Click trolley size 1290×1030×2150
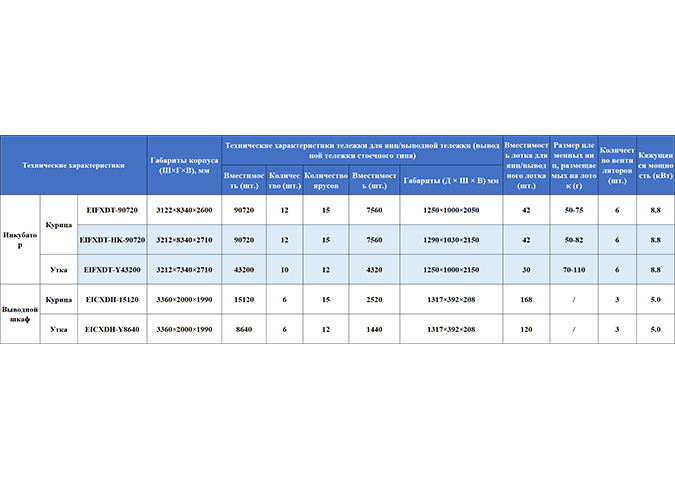The width and height of the screenshot is (675, 479). tap(451, 240)
